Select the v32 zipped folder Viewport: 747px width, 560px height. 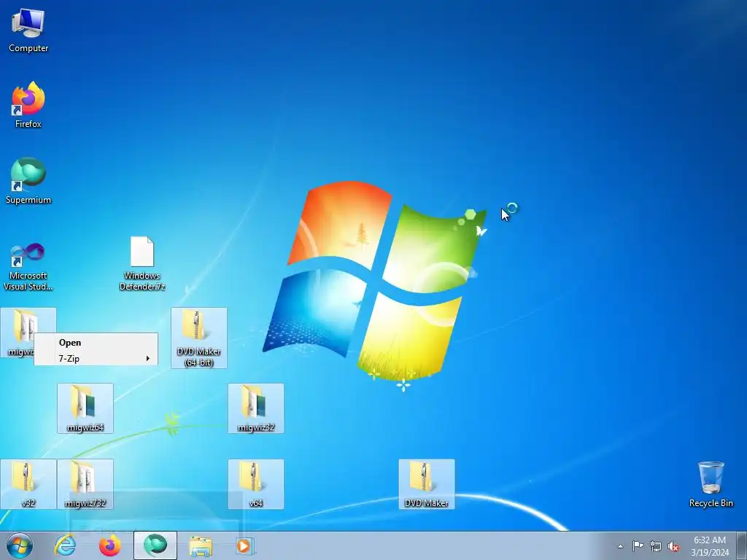[x=28, y=484]
